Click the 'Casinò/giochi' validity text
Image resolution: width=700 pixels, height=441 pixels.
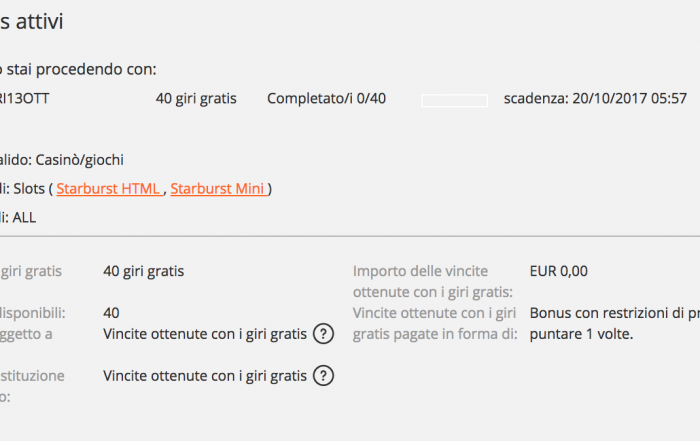[79, 160]
